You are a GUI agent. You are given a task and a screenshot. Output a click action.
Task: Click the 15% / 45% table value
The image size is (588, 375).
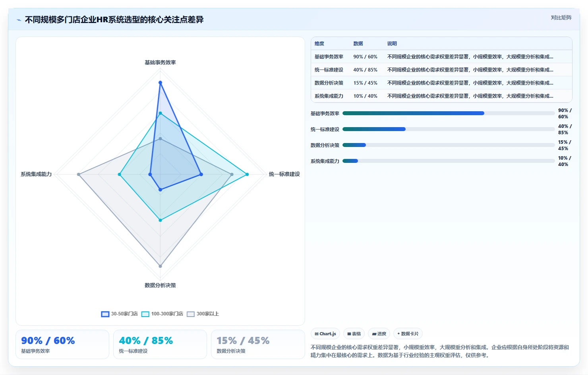pos(366,83)
